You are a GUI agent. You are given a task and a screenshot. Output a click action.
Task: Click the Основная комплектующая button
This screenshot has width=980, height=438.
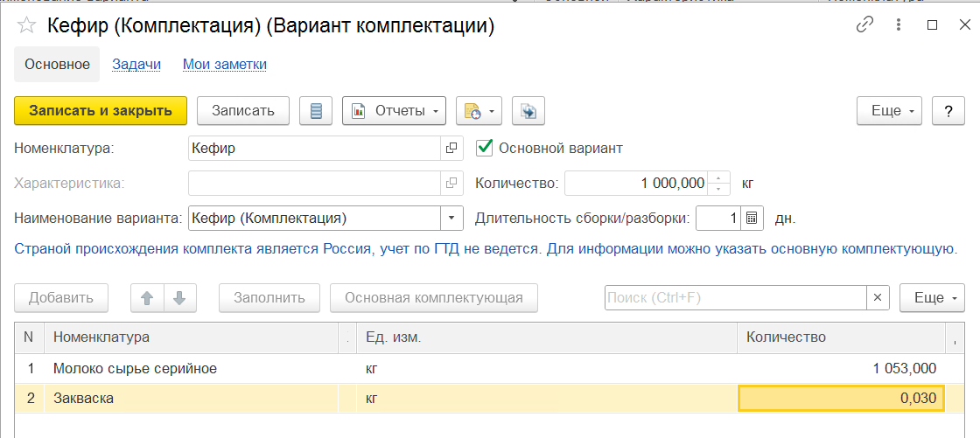point(434,297)
